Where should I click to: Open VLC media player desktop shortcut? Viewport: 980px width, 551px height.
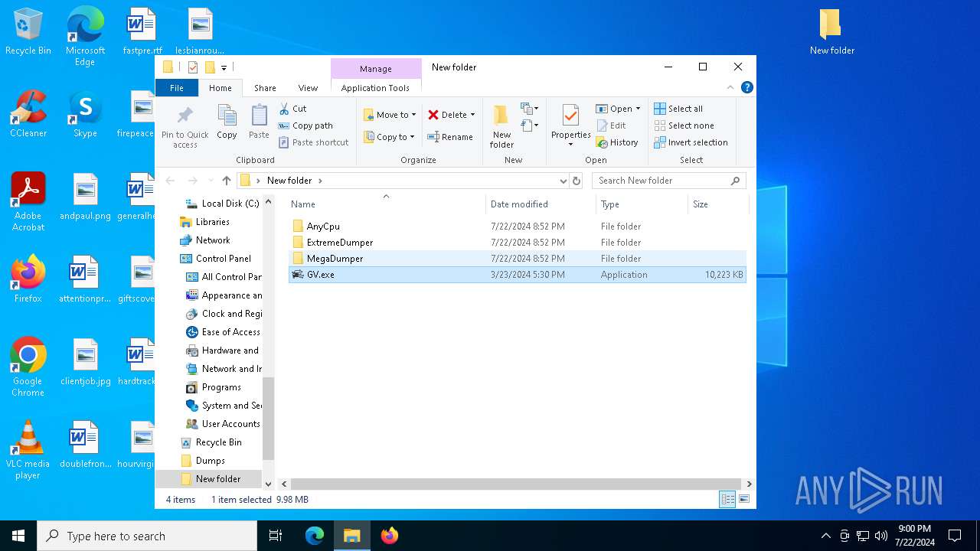click(28, 450)
